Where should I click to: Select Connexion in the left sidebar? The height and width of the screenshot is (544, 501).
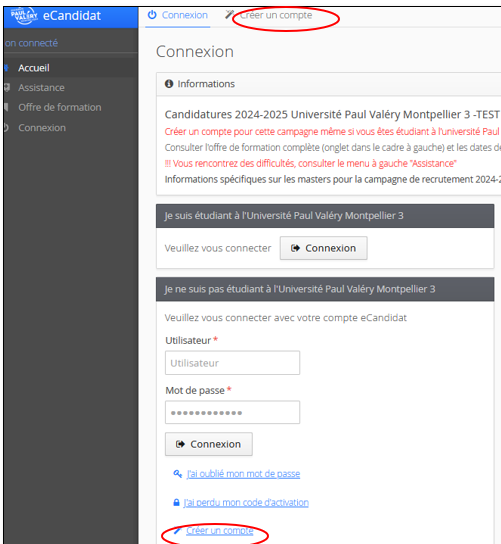pos(42,128)
